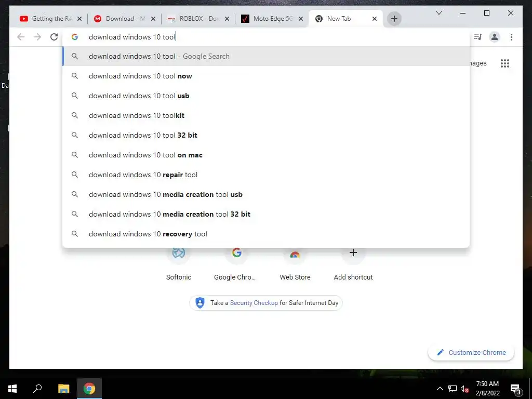Screen dimensions: 532x399
Task: Open the Google apps grid
Action: click(505, 63)
